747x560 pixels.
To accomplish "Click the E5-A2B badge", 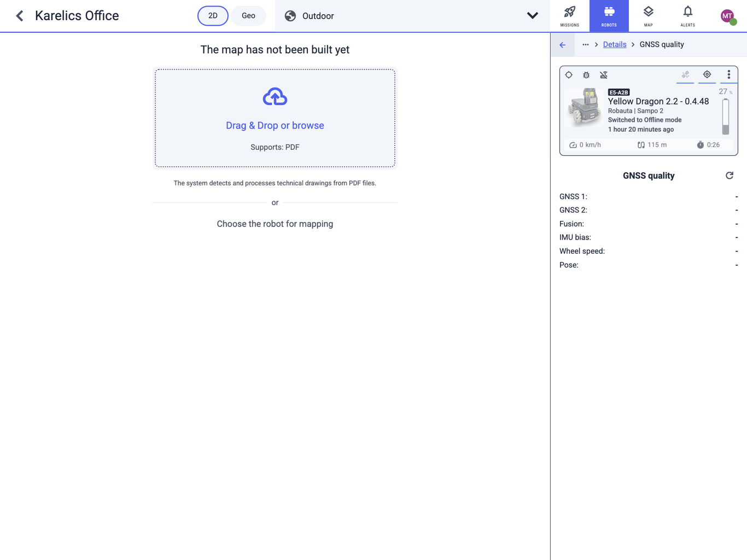I will [x=618, y=92].
